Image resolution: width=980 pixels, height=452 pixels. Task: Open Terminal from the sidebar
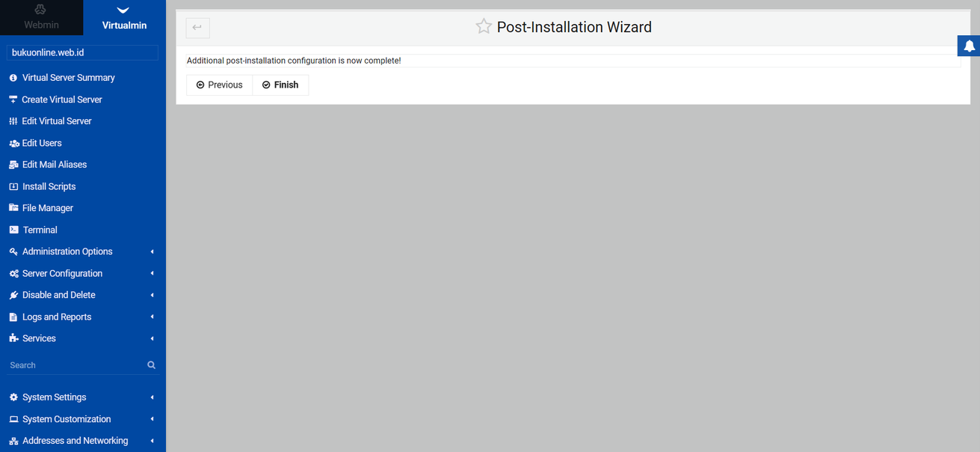click(40, 230)
